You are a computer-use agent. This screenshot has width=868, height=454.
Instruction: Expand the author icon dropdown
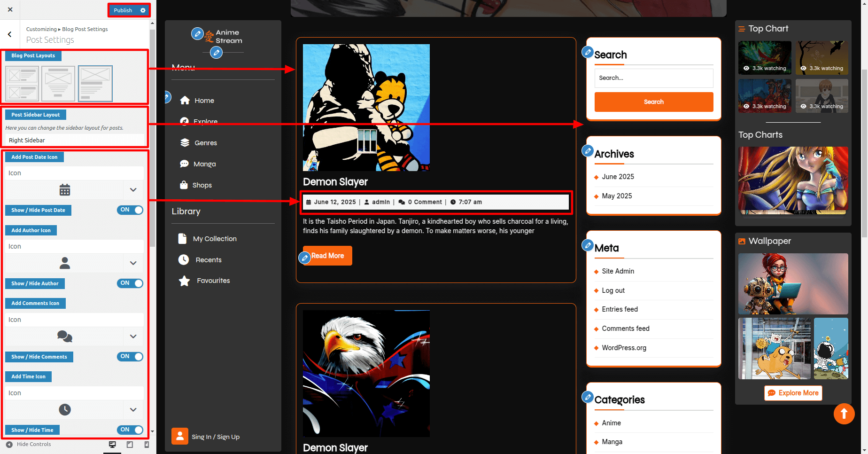point(133,263)
